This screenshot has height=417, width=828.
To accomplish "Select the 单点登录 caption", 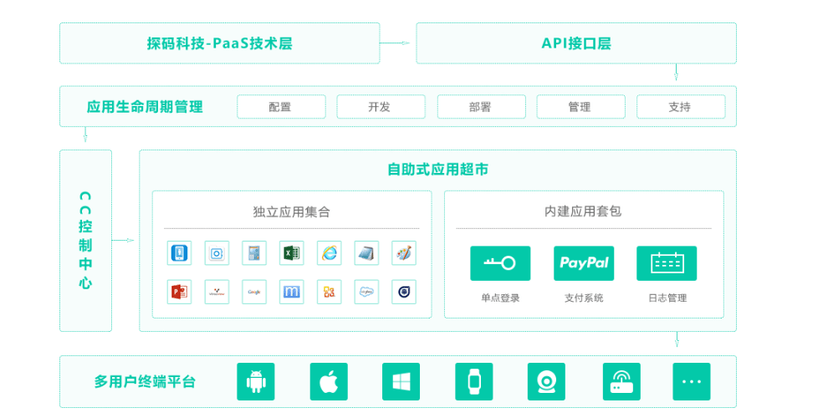I will [500, 298].
